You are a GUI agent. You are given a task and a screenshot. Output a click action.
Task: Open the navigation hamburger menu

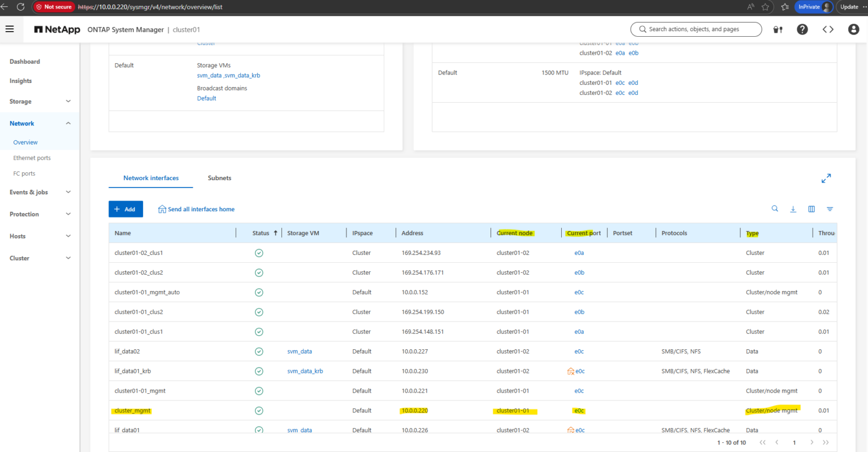coord(10,29)
